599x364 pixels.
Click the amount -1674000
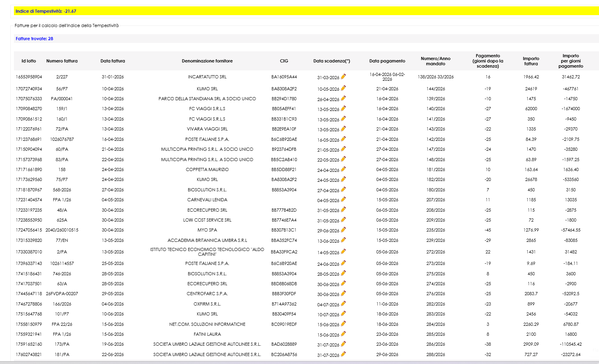pos(571,109)
